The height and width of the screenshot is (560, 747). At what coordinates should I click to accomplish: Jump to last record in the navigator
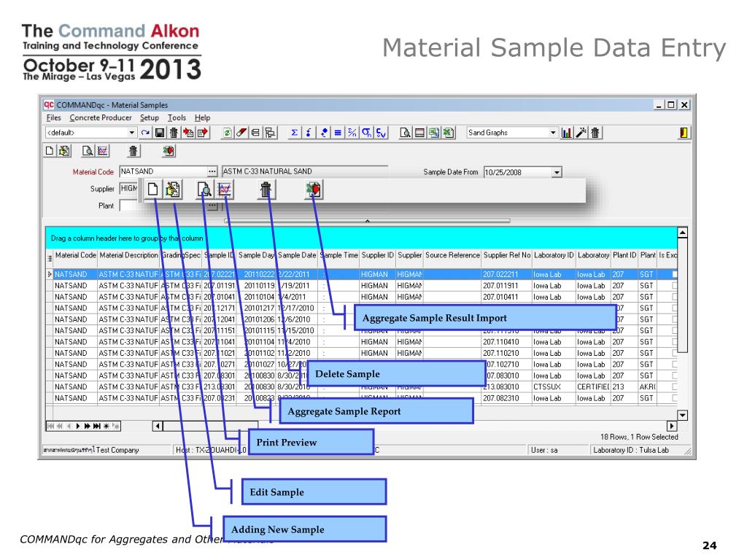click(x=97, y=426)
